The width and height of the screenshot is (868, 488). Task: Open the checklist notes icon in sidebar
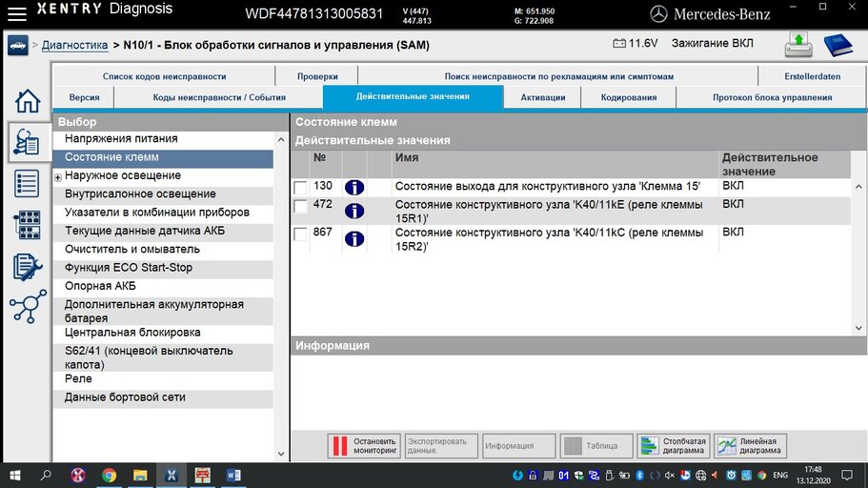28,267
